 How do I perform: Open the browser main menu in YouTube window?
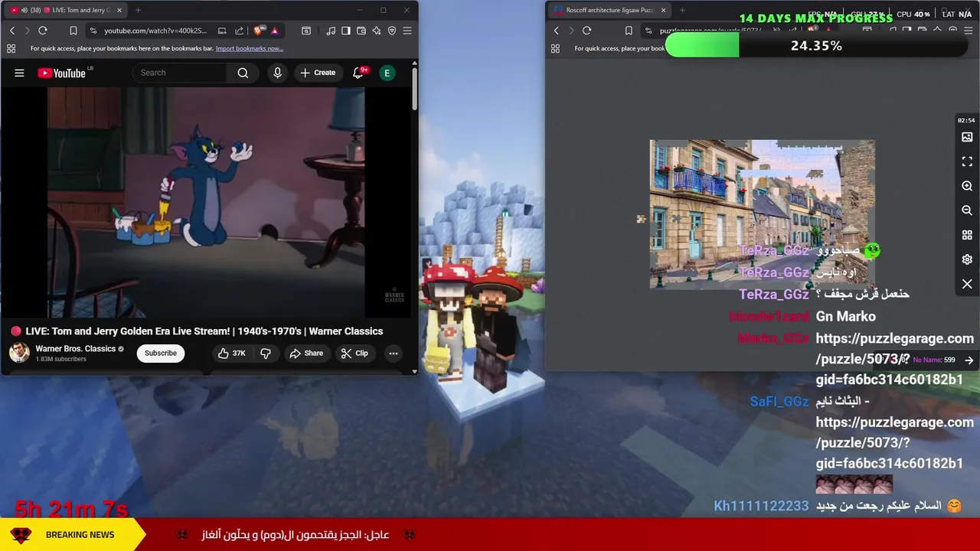click(x=407, y=31)
